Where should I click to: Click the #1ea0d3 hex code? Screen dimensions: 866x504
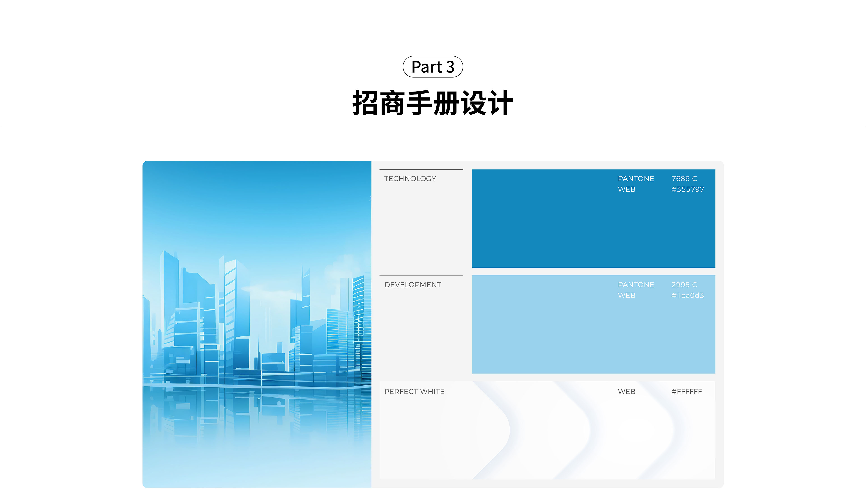[687, 295]
